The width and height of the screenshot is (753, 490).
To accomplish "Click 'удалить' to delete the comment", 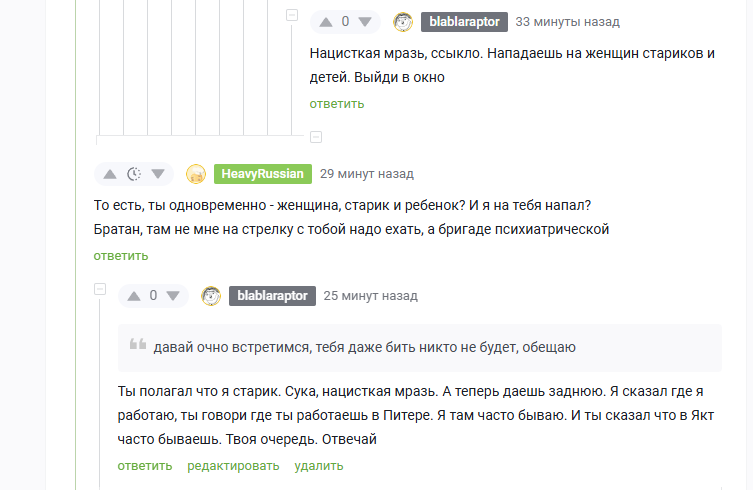I will (319, 465).
